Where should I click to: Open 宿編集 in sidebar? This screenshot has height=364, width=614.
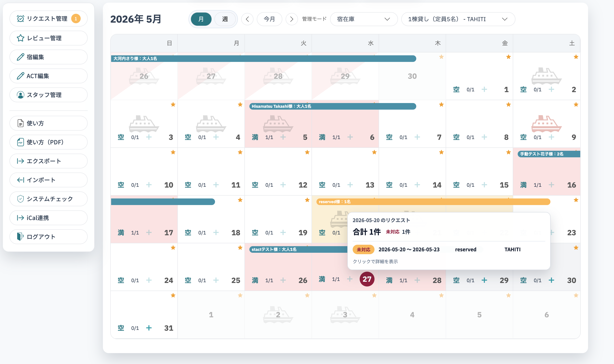[49, 57]
